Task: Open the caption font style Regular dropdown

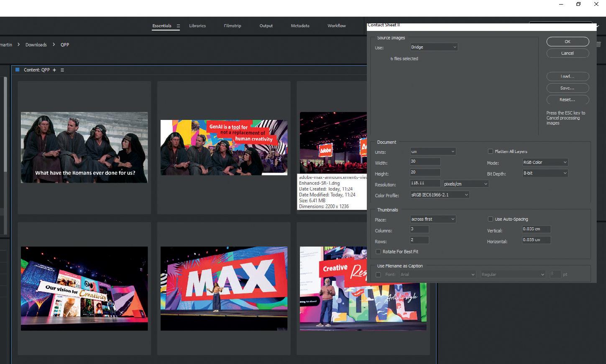Action: (x=513, y=275)
